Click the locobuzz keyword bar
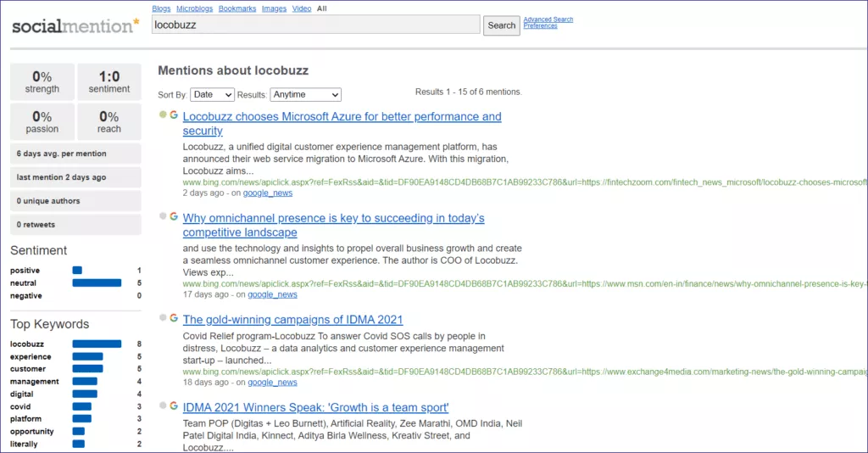The image size is (868, 453). tap(97, 344)
